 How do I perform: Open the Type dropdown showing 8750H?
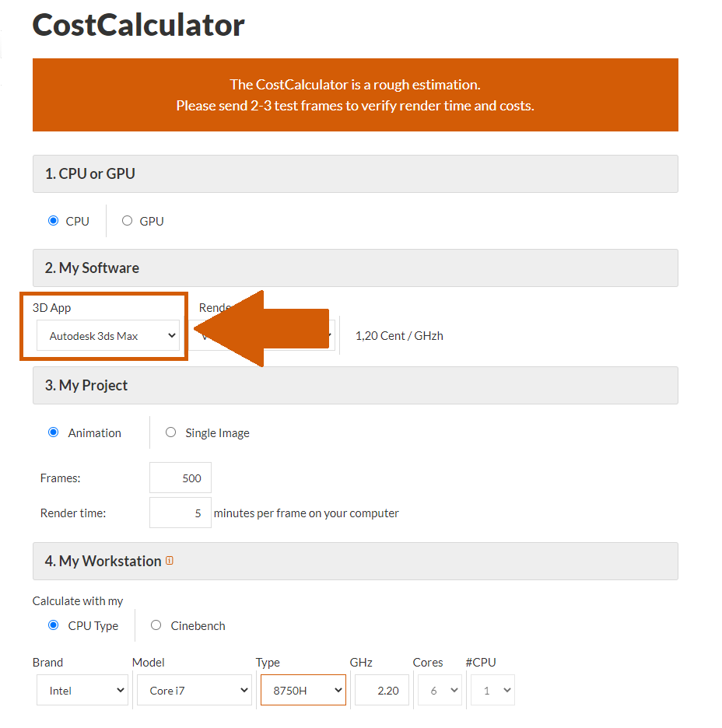pos(303,691)
